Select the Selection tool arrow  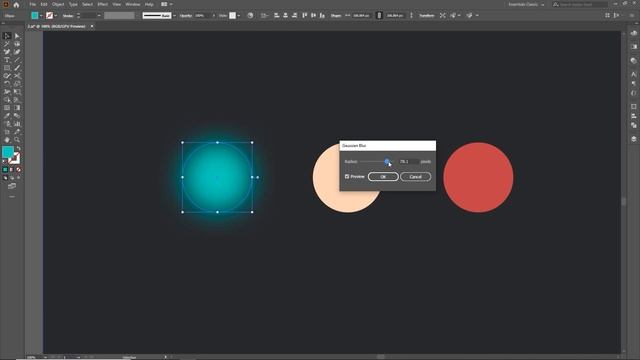[7, 36]
